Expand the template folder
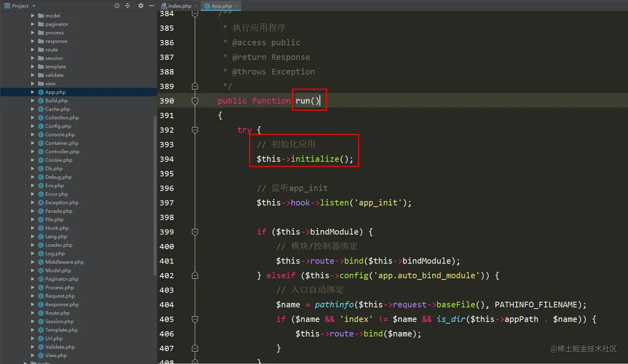This screenshot has height=364, width=628. coord(33,66)
